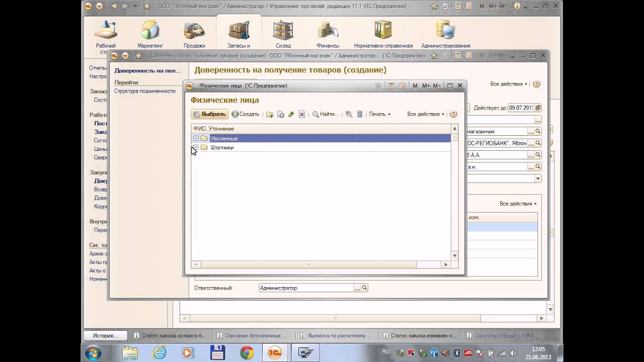
Task: Switch to 1C Enterprise taskbar button
Action: (275, 353)
